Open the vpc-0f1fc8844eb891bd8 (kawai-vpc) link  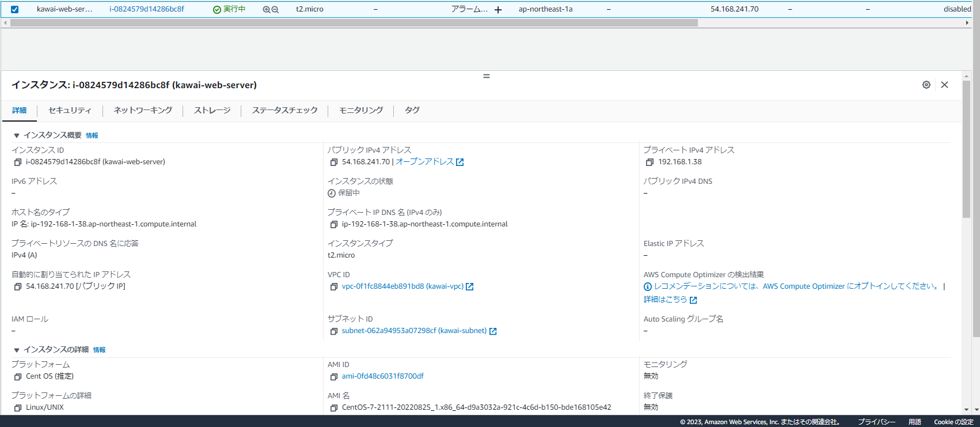coord(402,286)
